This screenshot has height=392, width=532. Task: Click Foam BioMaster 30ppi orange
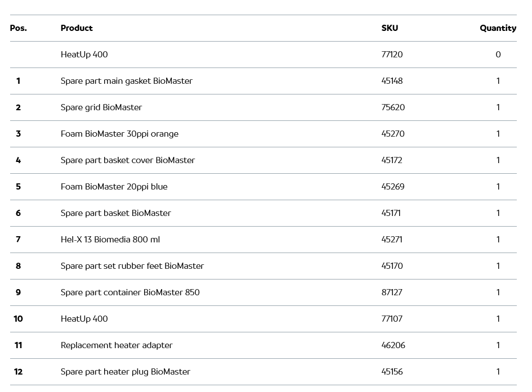coord(119,134)
